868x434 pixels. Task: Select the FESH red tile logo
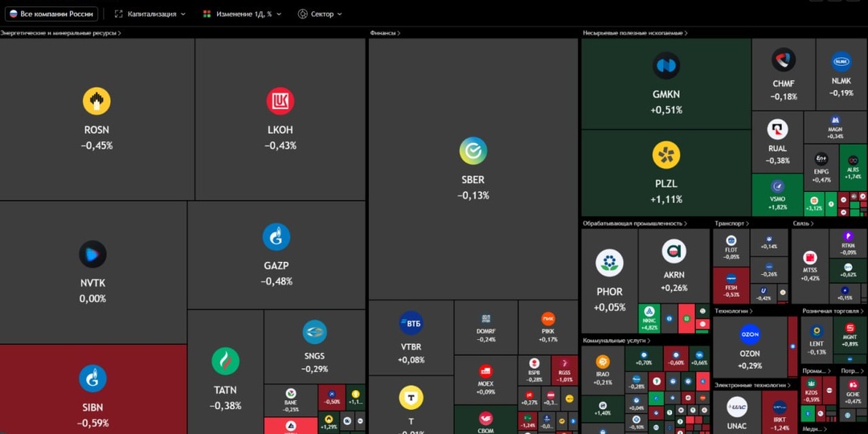(731, 278)
